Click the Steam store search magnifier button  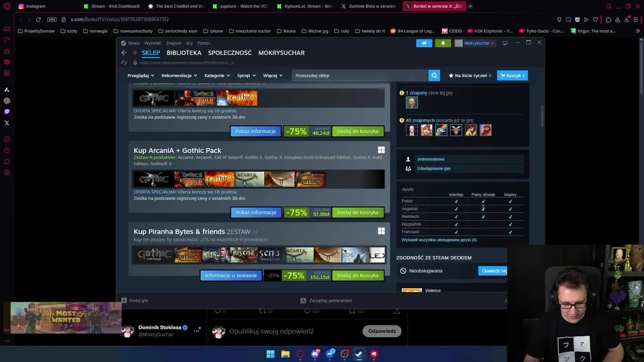pos(434,75)
